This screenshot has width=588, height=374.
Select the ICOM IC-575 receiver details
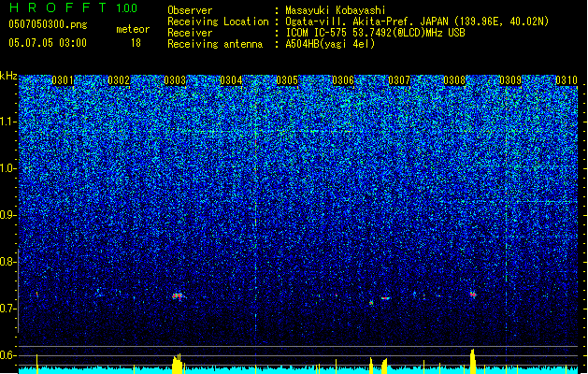click(x=376, y=33)
